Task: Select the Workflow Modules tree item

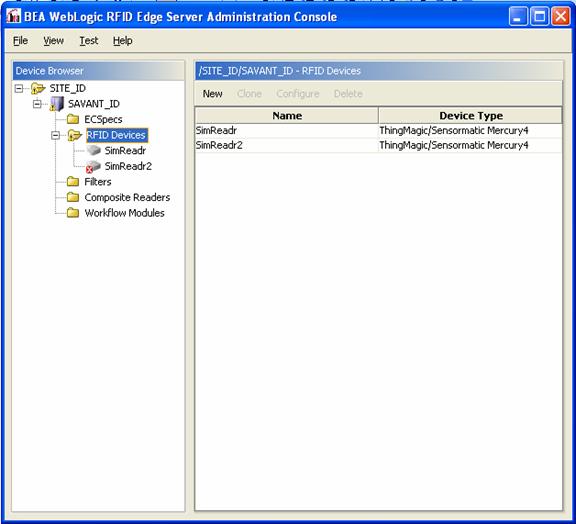Action: [x=125, y=213]
